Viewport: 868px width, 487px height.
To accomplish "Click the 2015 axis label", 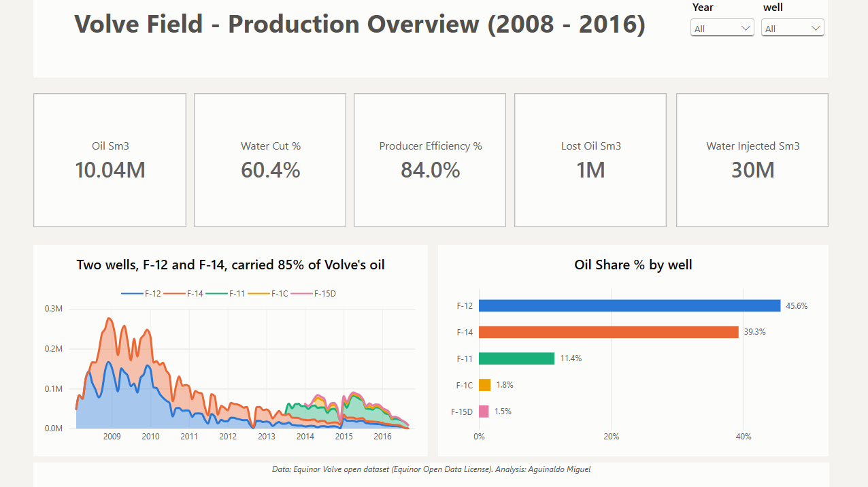I will tap(344, 437).
